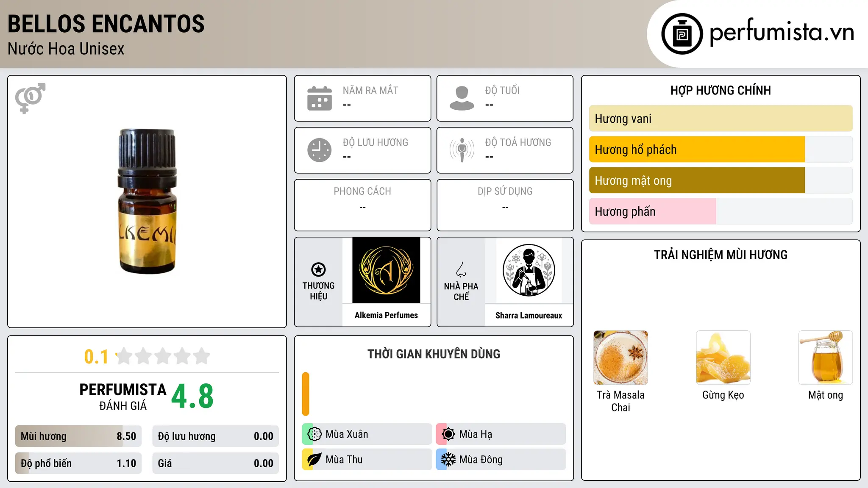This screenshot has width=868, height=488.
Task: Click the clock icon for longevity
Action: [320, 150]
